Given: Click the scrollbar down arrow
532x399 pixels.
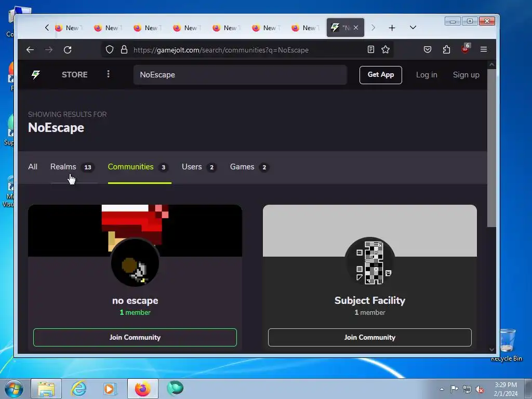Looking at the screenshot, I should coord(491,350).
